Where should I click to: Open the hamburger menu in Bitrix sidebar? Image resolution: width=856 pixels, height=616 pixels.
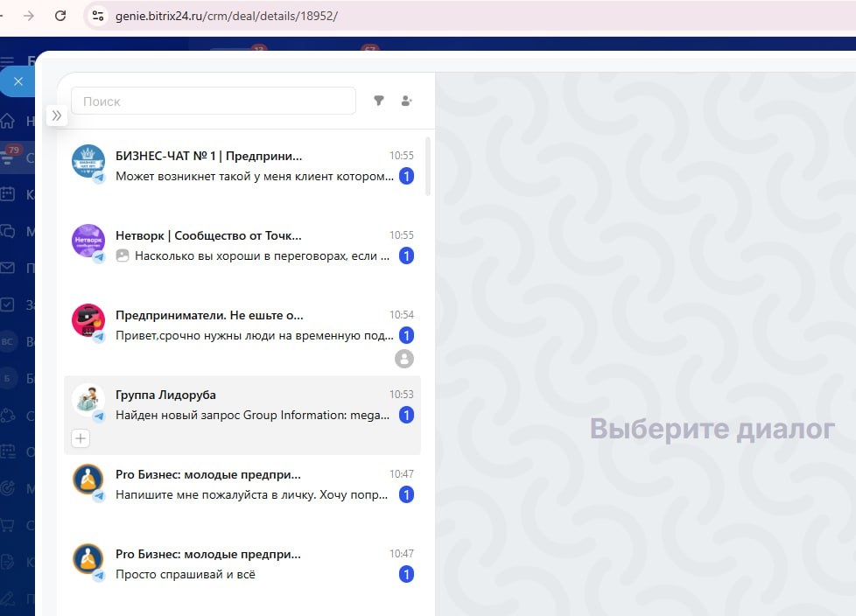7,61
